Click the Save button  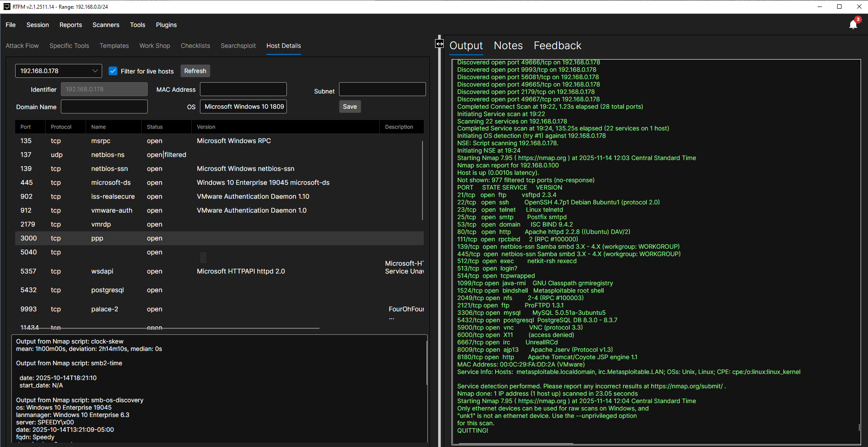[349, 107]
